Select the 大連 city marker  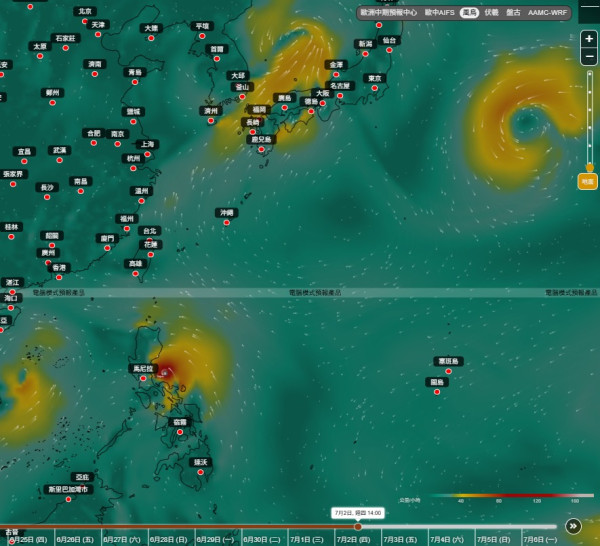151,38
